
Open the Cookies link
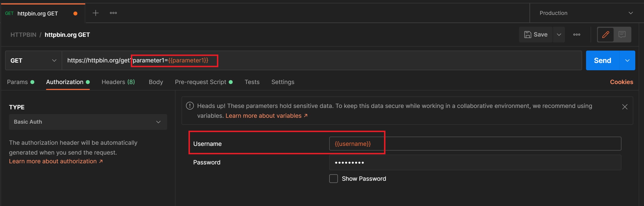click(x=621, y=82)
